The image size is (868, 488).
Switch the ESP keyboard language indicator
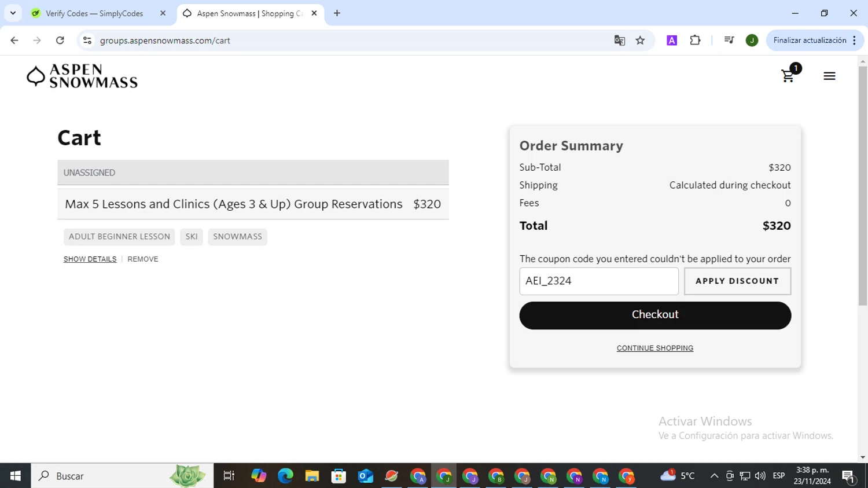pos(779,476)
